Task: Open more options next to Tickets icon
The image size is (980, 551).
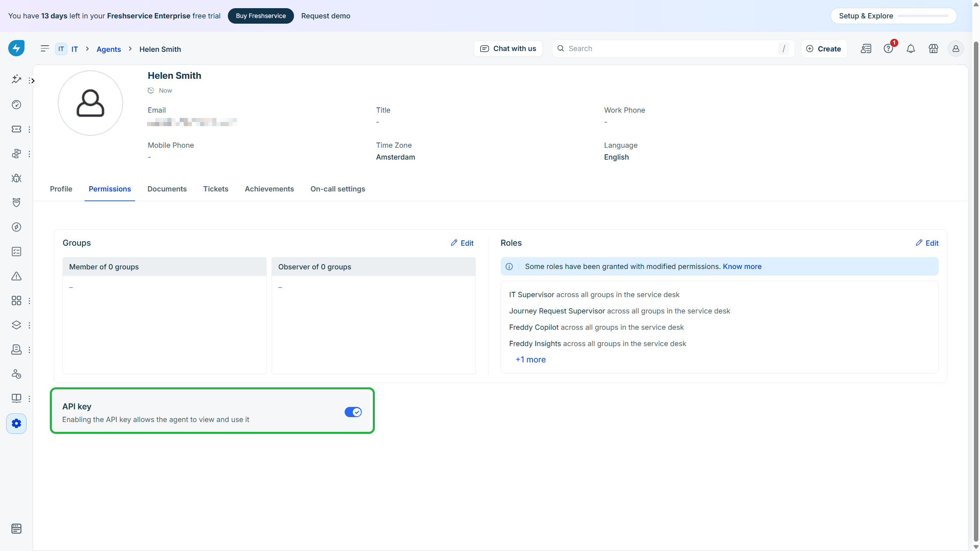Action: pos(29,129)
